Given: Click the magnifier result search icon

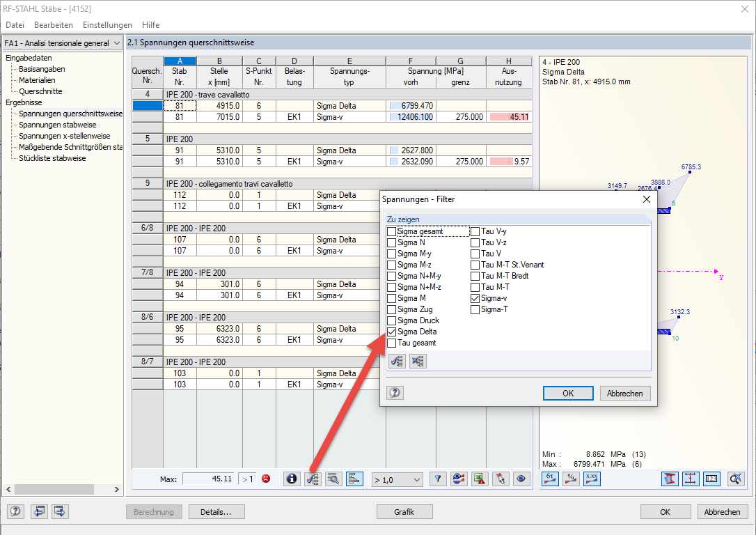Looking at the screenshot, I should point(333,479).
